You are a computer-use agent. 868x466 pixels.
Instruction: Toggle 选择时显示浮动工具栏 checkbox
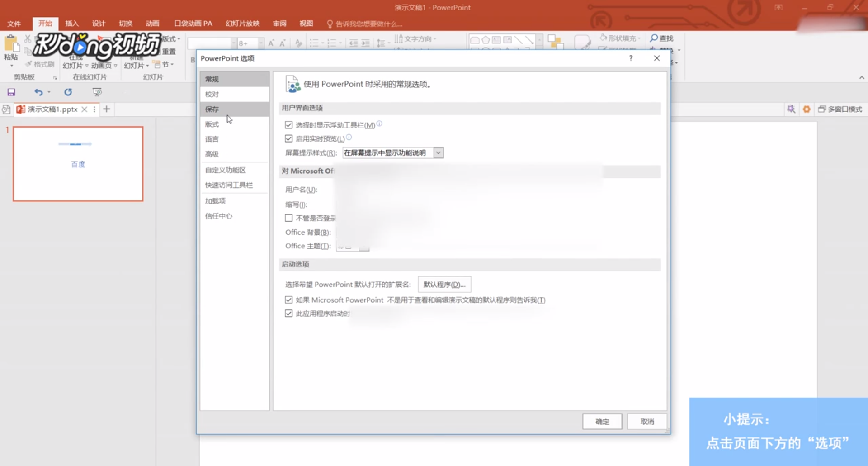289,125
